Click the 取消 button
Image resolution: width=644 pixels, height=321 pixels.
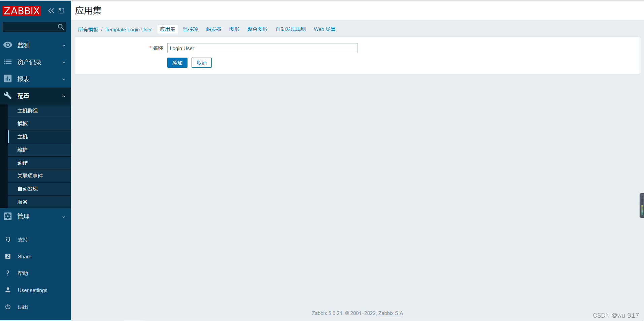click(202, 63)
